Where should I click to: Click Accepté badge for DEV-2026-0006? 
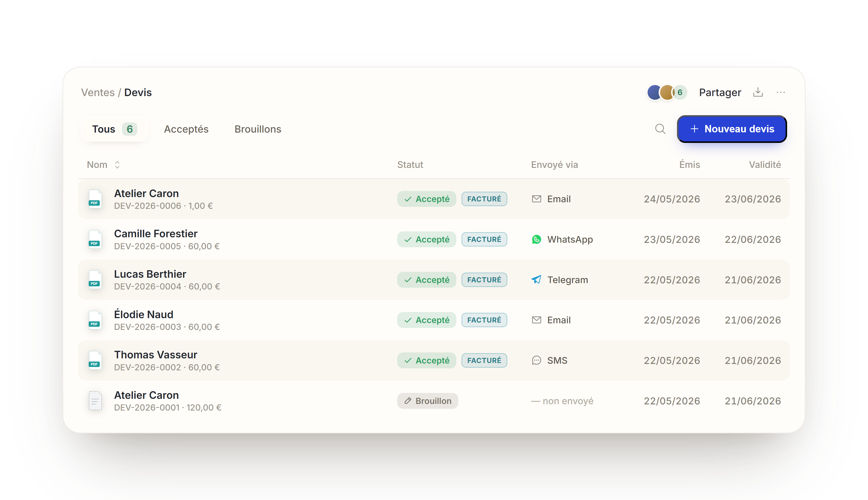[x=427, y=199]
